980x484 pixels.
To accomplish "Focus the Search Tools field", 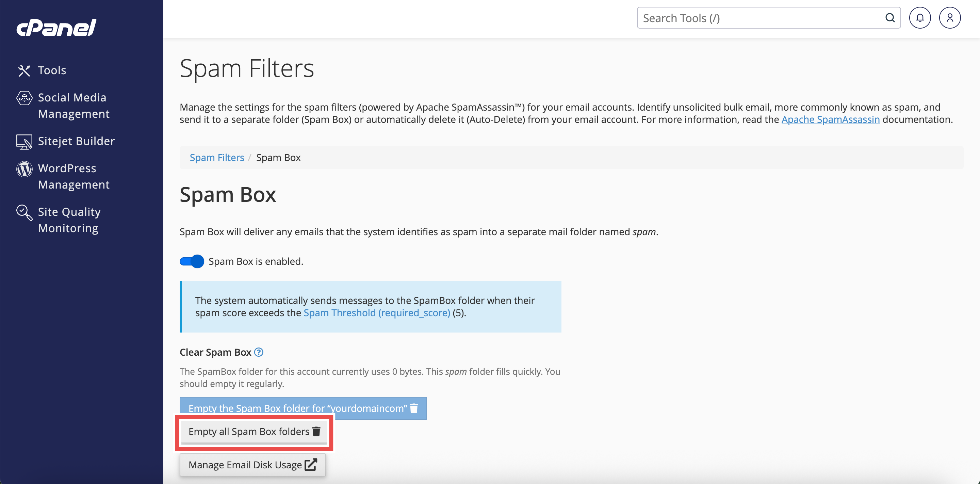I will (x=761, y=18).
